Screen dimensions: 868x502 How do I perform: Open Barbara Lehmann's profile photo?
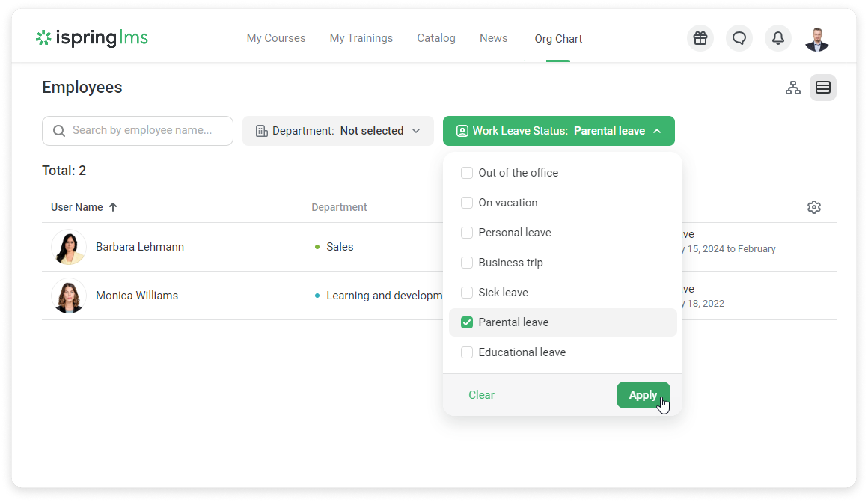69,247
